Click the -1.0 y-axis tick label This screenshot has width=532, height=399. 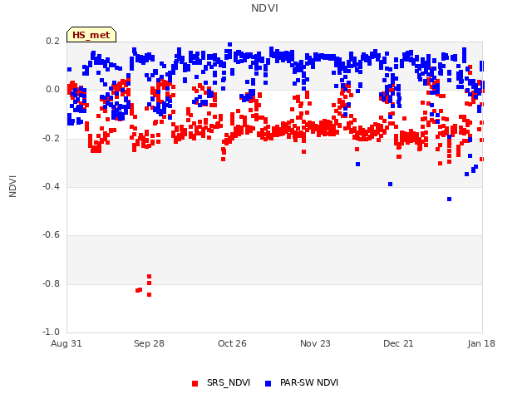(x=52, y=332)
